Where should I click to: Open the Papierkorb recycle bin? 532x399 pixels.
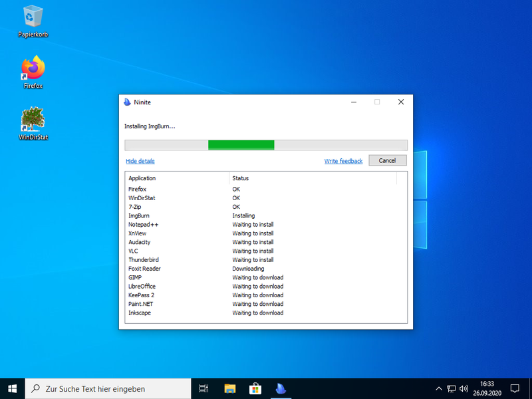[x=32, y=20]
